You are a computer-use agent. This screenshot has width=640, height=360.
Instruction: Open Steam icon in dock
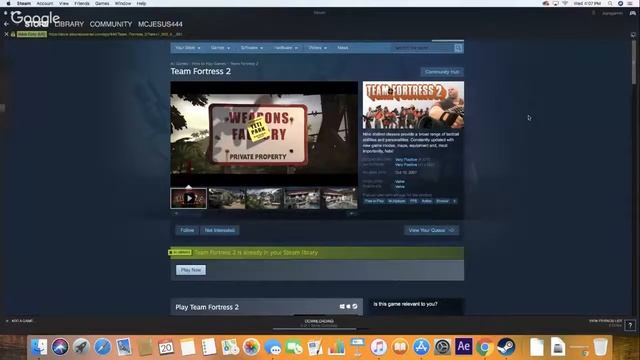[506, 347]
